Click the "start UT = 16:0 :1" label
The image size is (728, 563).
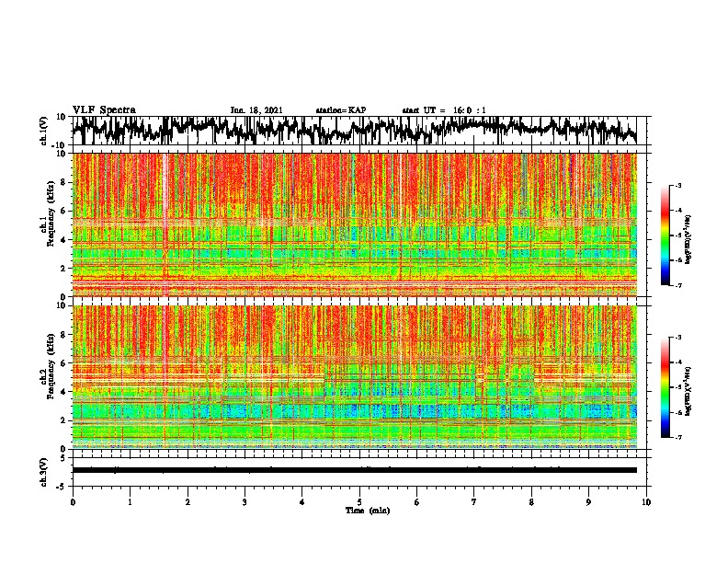tap(444, 110)
